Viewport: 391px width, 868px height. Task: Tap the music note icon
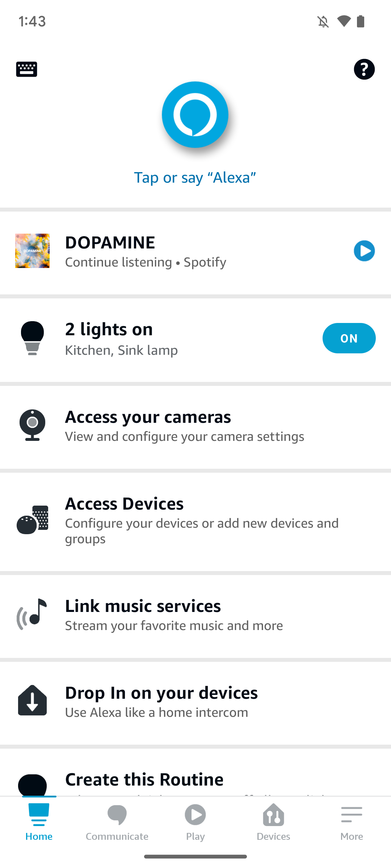(32, 614)
